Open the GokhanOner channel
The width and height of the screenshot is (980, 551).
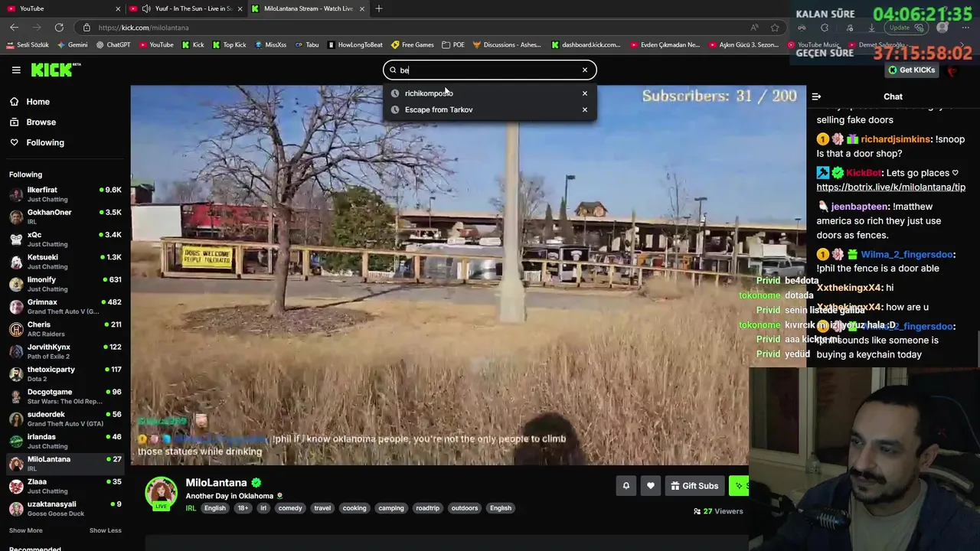[x=65, y=217]
